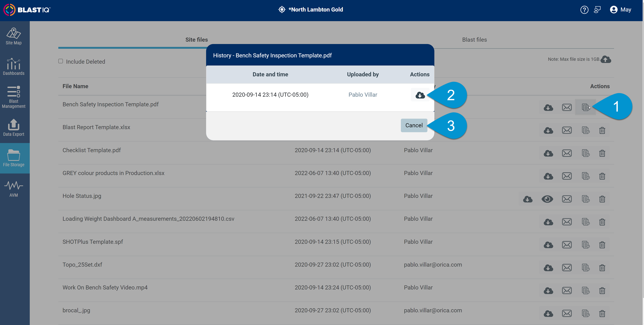Email Blast Report Template.xlsx
644x325 pixels.
click(567, 130)
